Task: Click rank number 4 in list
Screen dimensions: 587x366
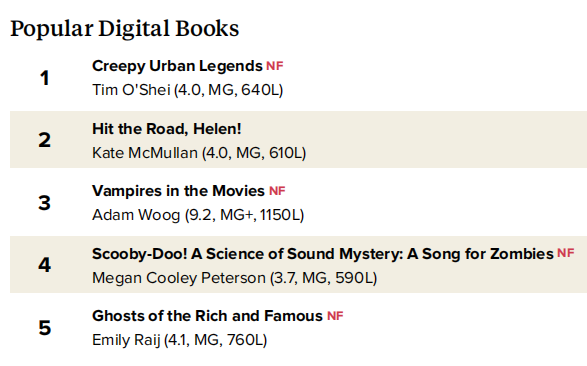Action: point(45,265)
